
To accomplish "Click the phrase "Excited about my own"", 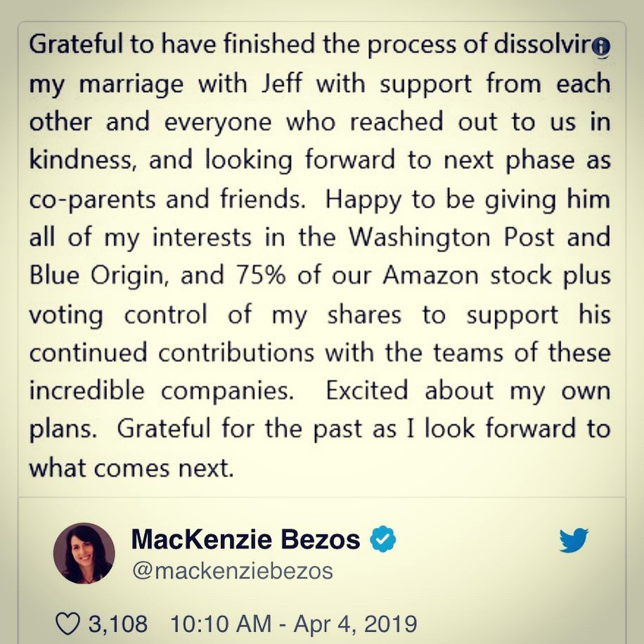I will click(x=468, y=391).
